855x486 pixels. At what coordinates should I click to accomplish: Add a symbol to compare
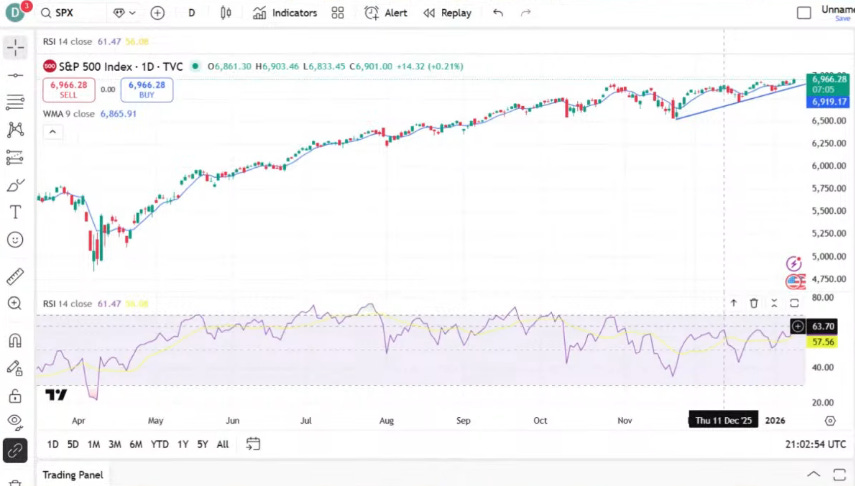(158, 13)
